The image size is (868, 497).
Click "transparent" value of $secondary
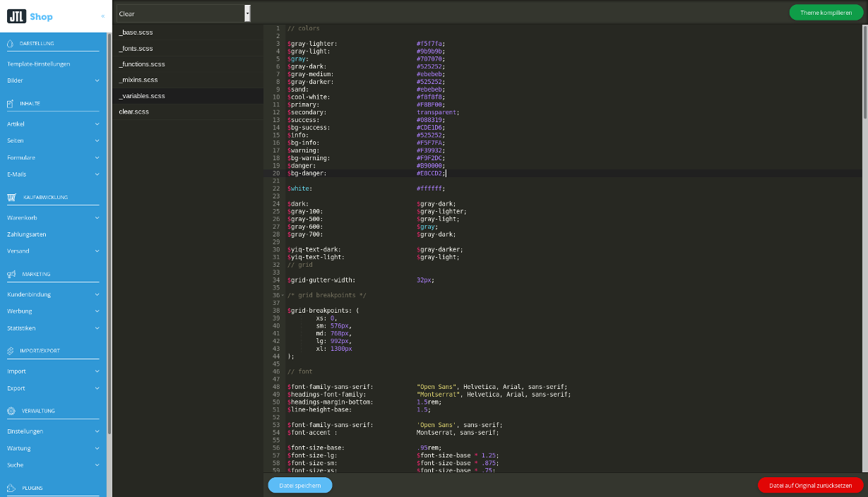coord(436,112)
